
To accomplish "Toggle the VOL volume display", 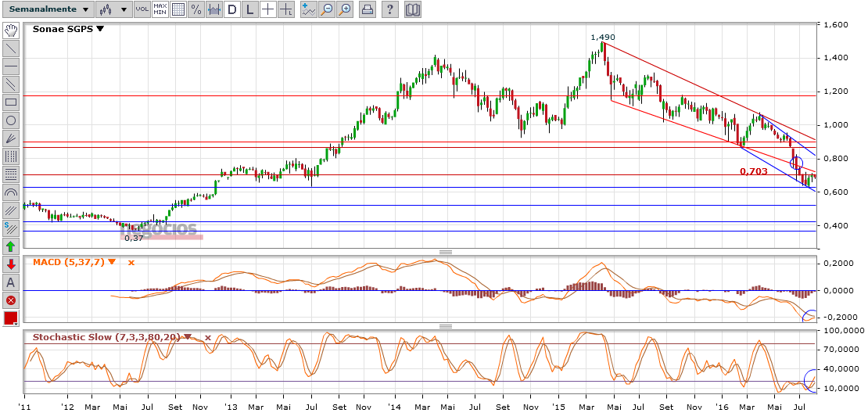I will pyautogui.click(x=142, y=9).
